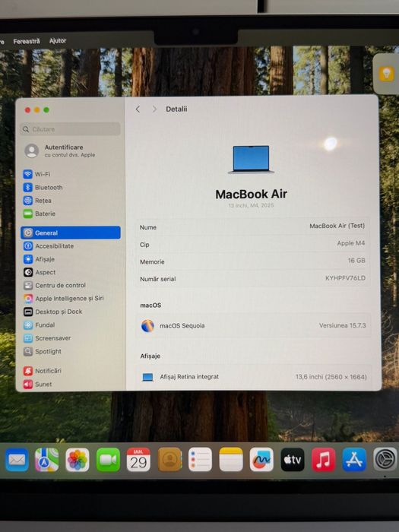Open Notes app in Dock
This screenshot has height=532, width=399.
[231, 460]
